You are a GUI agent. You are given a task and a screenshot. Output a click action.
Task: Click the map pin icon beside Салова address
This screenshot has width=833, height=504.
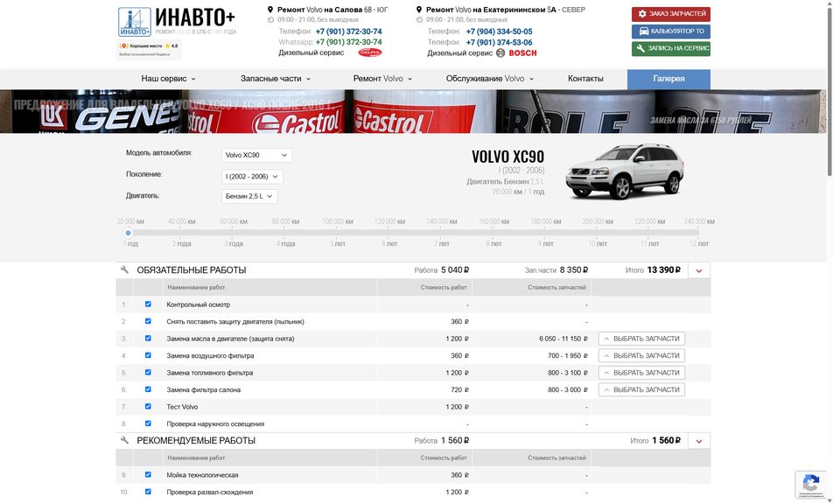click(270, 10)
